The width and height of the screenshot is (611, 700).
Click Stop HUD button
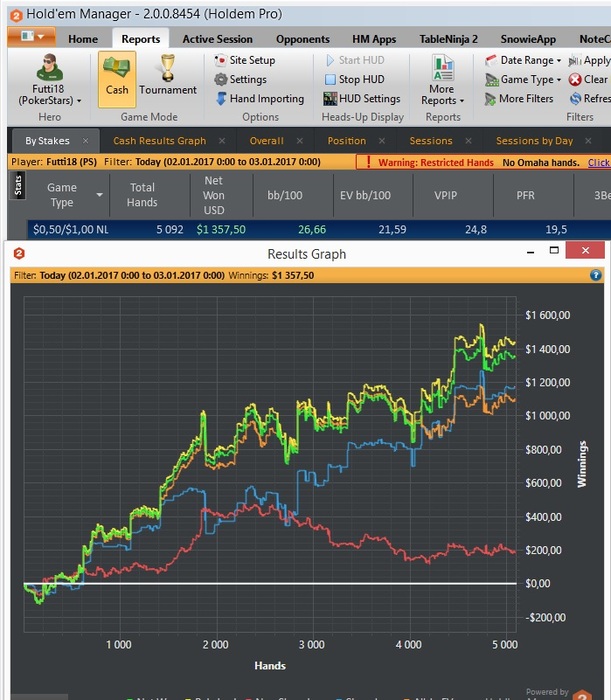pyautogui.click(x=355, y=79)
